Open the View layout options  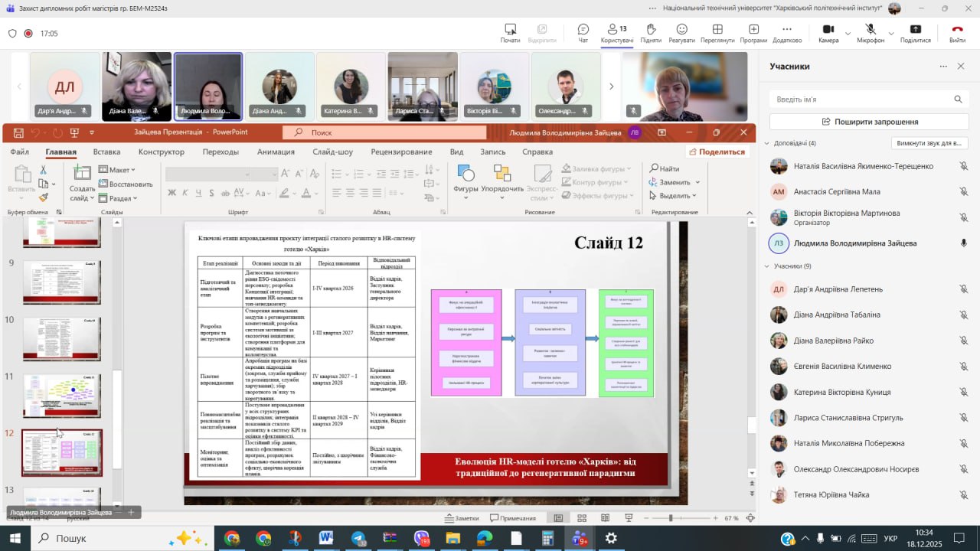tap(717, 33)
